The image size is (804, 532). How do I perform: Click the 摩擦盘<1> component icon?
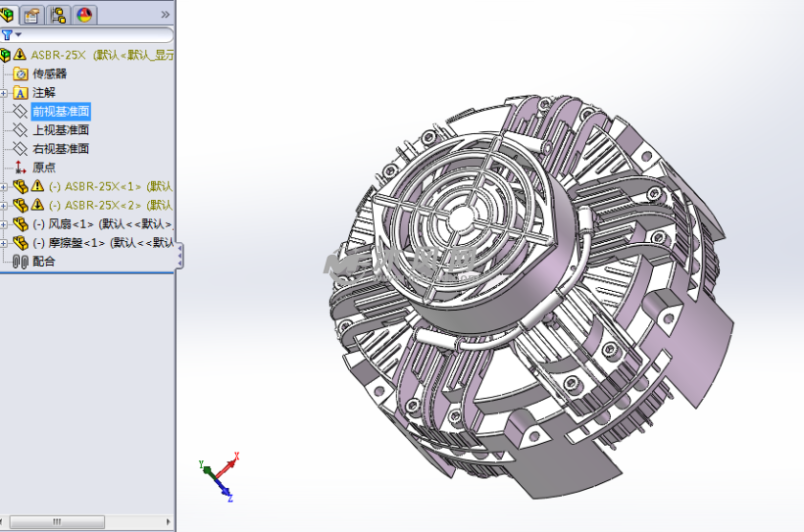click(20, 243)
